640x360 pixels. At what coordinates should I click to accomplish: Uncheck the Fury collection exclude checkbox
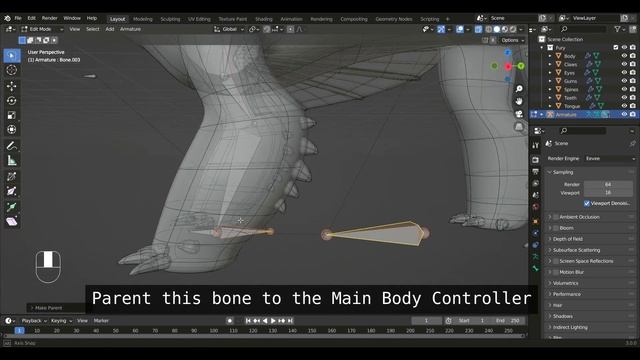(x=616, y=48)
